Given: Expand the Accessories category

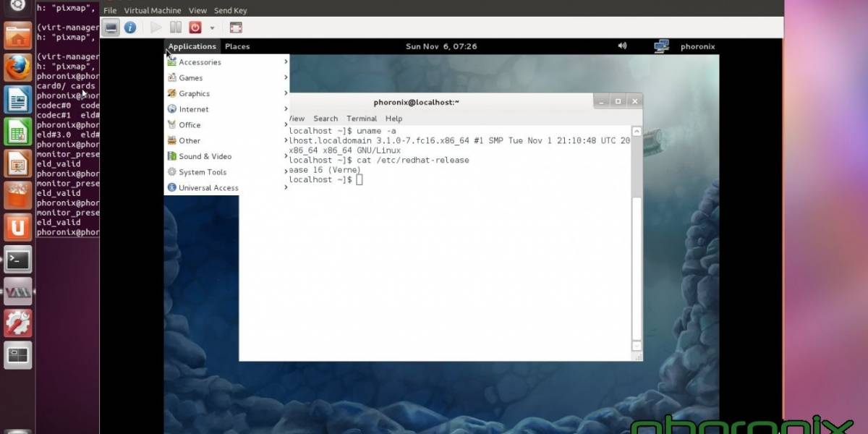Looking at the screenshot, I should (227, 62).
